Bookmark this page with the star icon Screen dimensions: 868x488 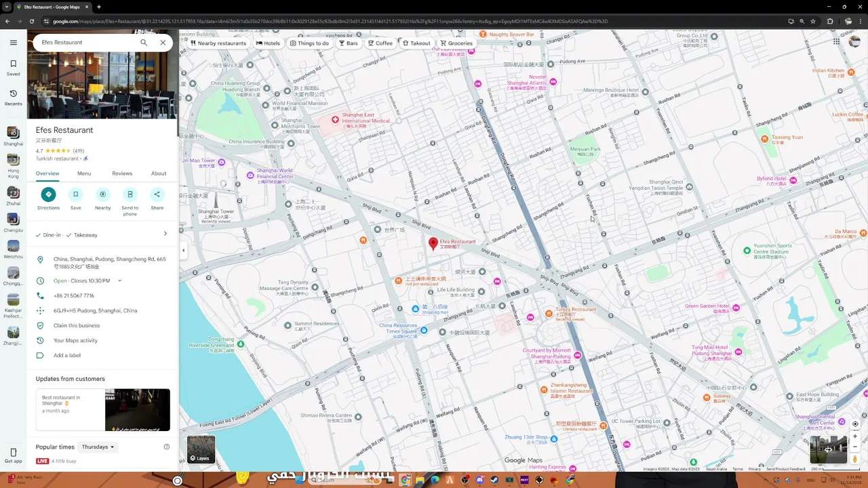813,21
